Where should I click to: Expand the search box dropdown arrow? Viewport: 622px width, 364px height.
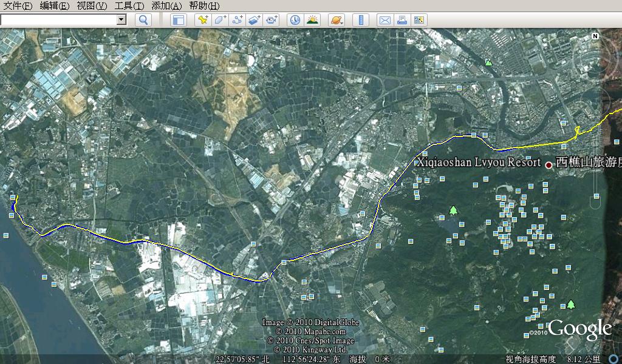[121, 19]
